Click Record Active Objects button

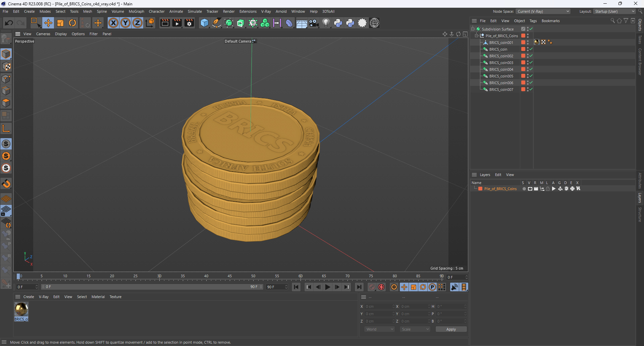[372, 287]
